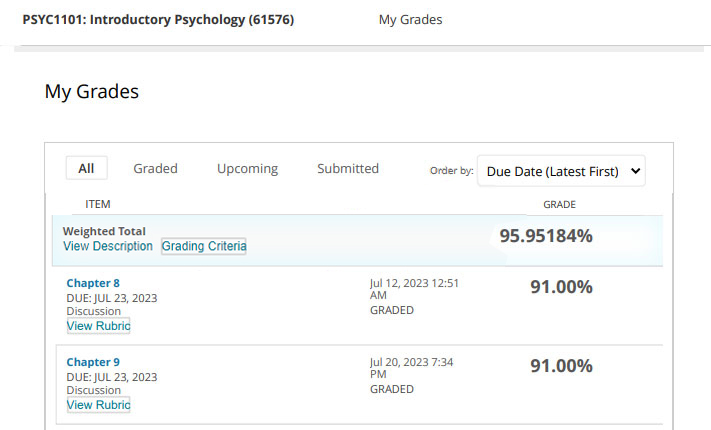Image resolution: width=711 pixels, height=430 pixels.
Task: Click the My Grades page heading
Action: pos(92,91)
